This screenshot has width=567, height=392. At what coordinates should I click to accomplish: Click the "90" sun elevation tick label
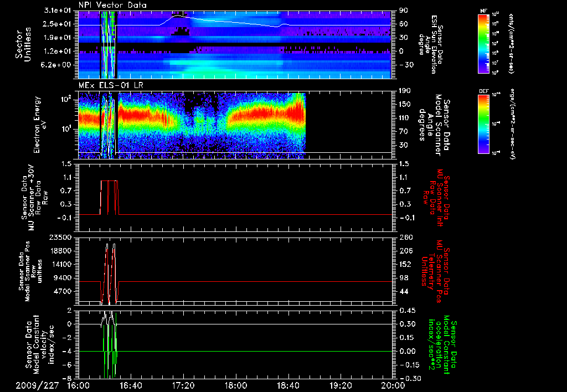tap(403, 11)
